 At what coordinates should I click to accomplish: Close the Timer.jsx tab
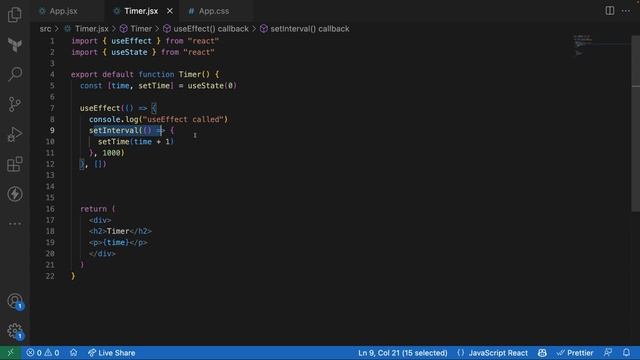[170, 11]
